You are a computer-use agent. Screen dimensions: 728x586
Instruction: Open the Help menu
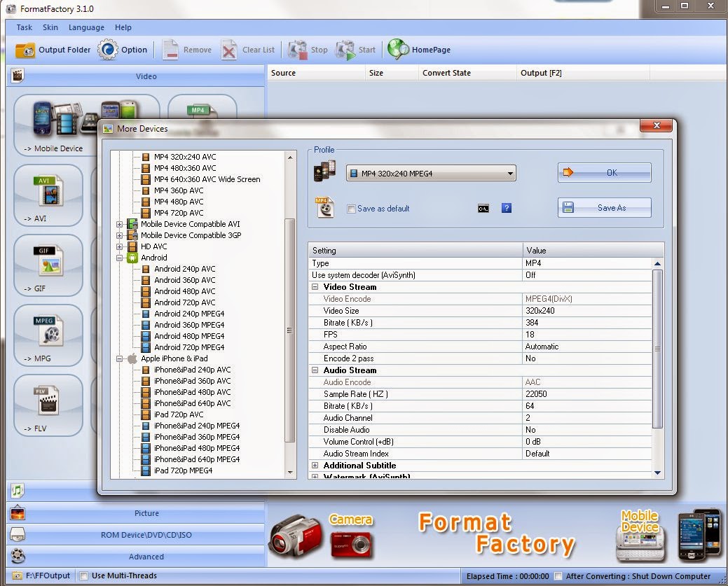pyautogui.click(x=123, y=27)
